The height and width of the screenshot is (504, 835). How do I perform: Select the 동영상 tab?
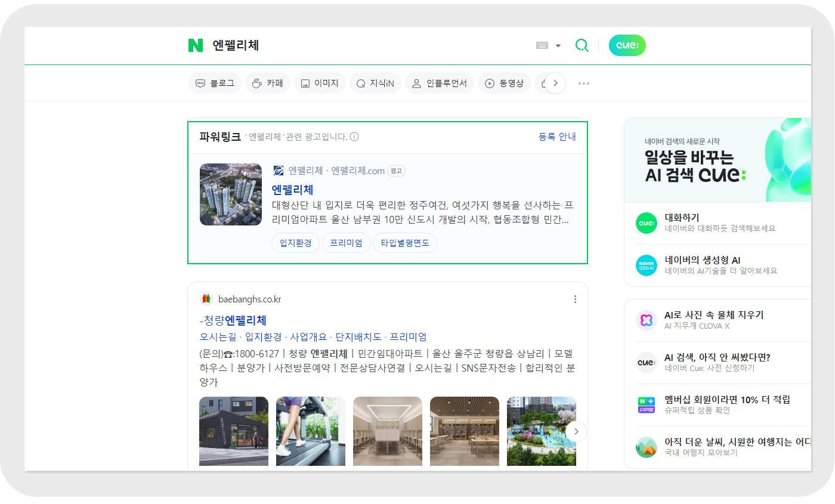pos(504,84)
